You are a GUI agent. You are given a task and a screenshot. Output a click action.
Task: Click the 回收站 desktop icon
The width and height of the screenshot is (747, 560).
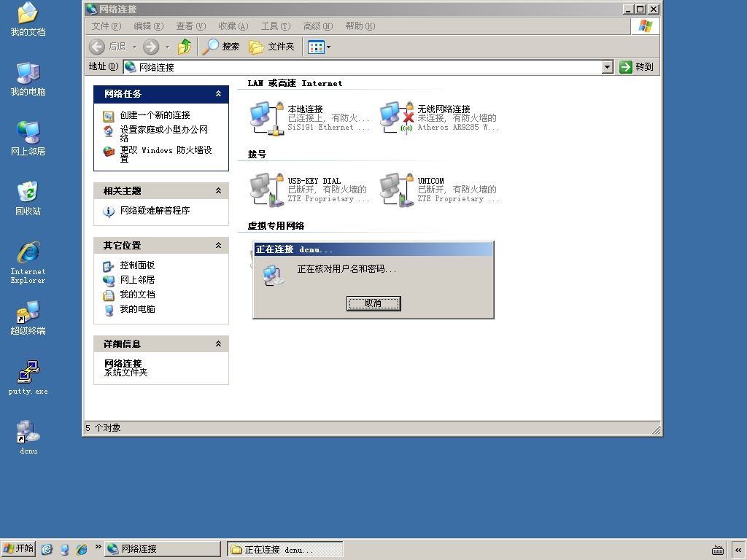[28, 198]
